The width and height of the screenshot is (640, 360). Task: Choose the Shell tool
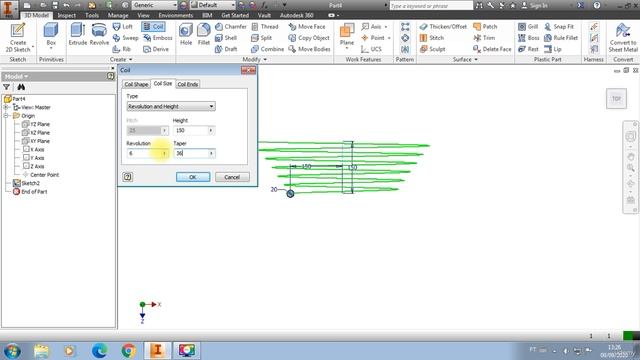[226, 38]
